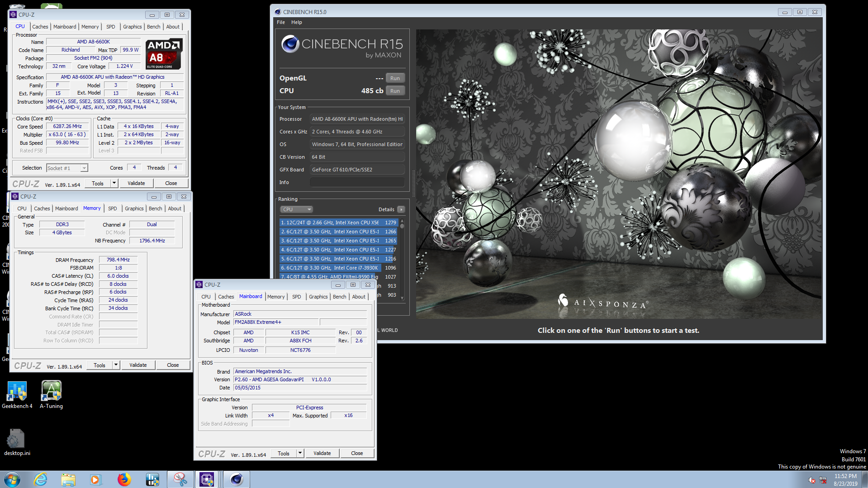Open Mainboard tab in top CPU-Z
The height and width of the screenshot is (488, 868).
pos(65,27)
